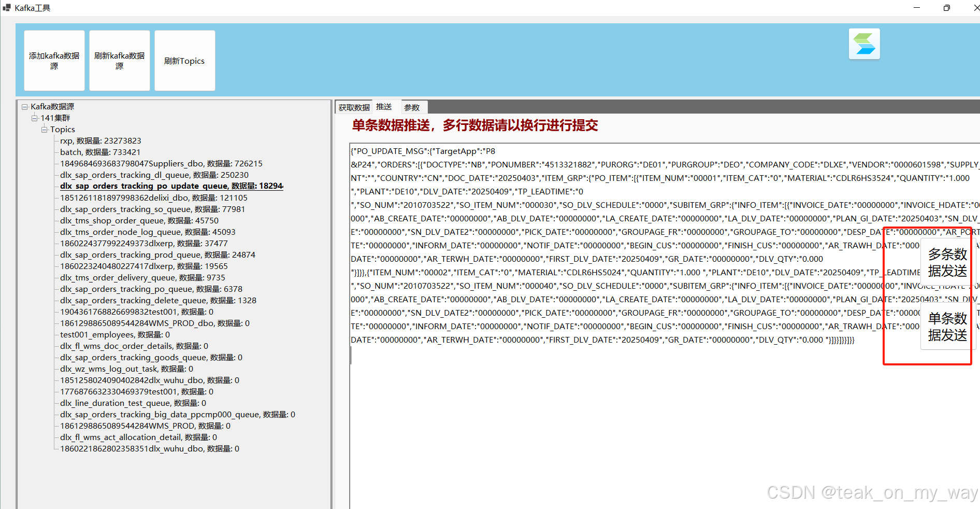Click 添加kafka数据源 button

(54, 61)
